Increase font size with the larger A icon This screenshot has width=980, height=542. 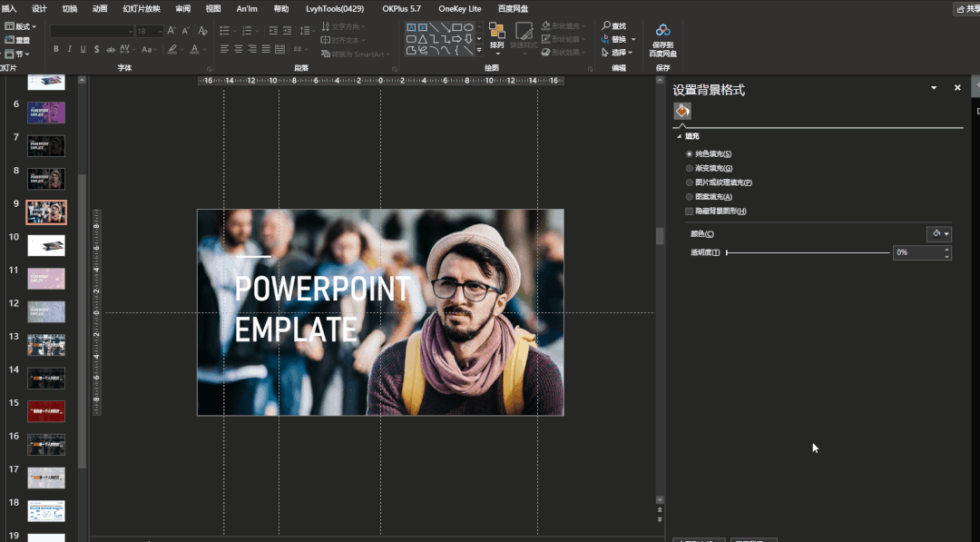pyautogui.click(x=171, y=31)
